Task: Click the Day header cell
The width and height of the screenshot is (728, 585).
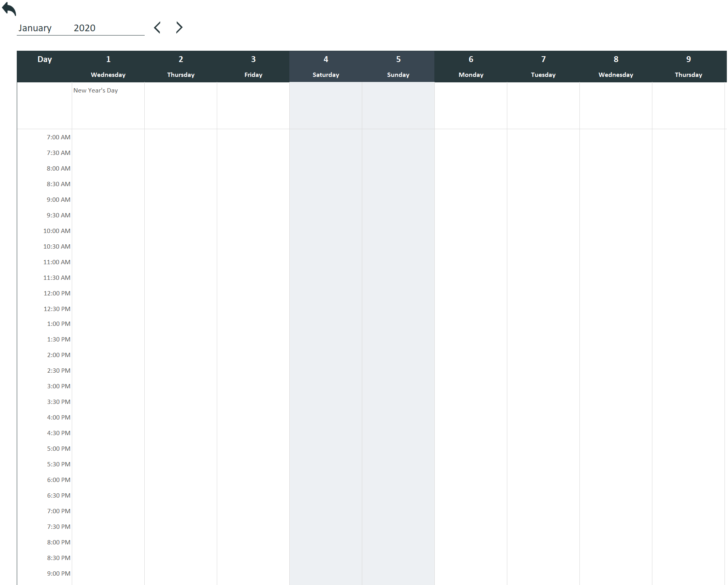Action: 44,59
